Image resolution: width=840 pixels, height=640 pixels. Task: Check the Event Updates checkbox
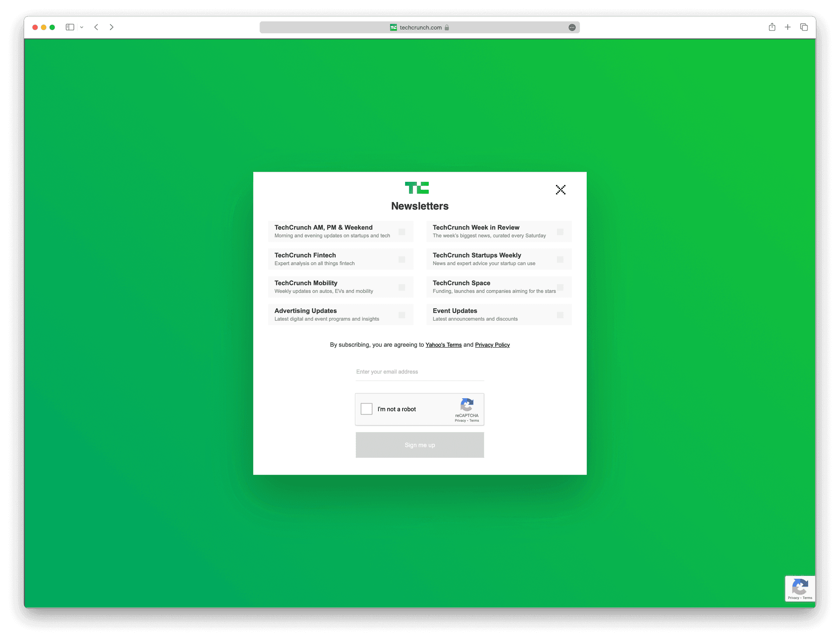coord(560,315)
